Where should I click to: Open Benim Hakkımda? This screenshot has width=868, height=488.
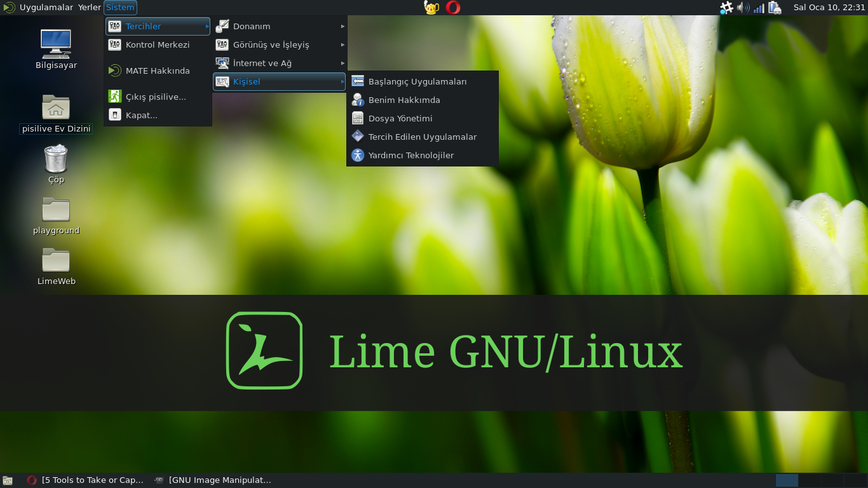(x=423, y=100)
